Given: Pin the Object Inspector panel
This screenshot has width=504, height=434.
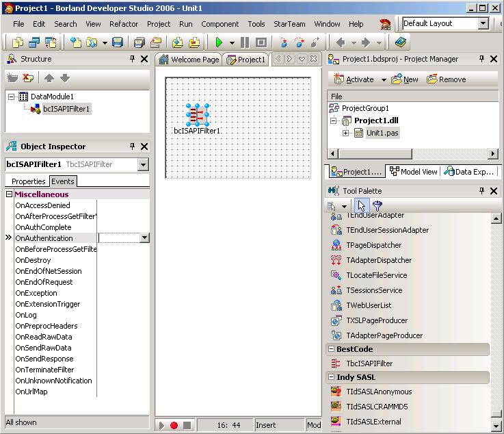Looking at the screenshot, I should click(132, 146).
